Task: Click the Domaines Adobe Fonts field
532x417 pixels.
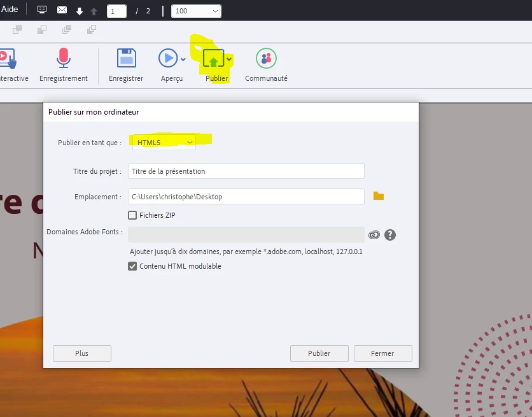Action: coord(246,234)
